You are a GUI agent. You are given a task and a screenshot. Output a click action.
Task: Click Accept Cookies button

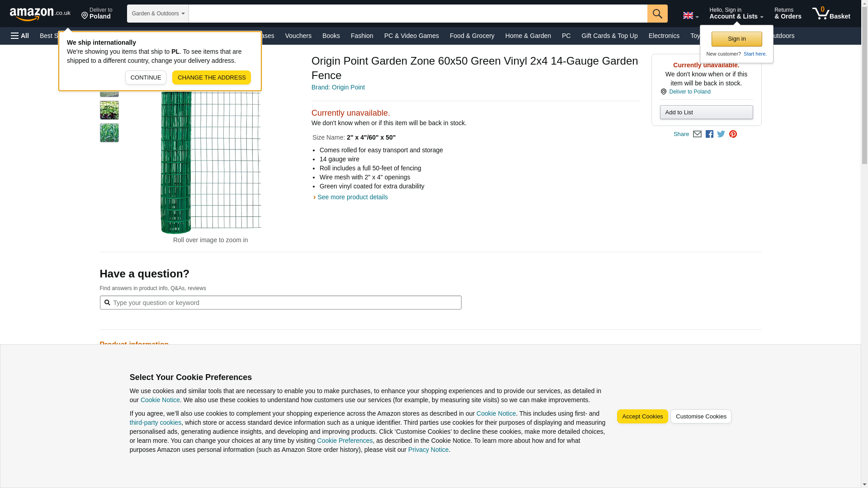pyautogui.click(x=642, y=417)
